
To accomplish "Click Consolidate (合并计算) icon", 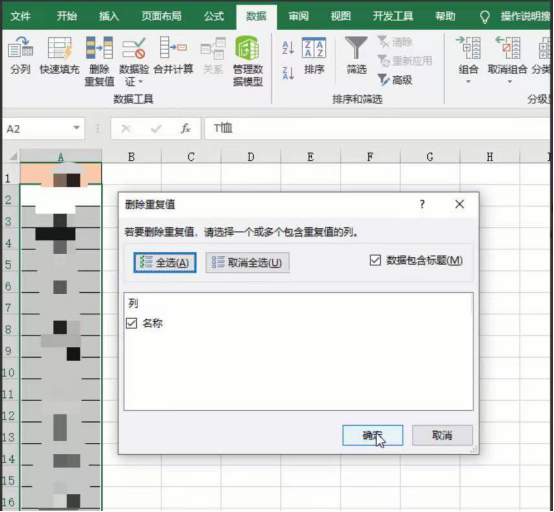I will point(173,55).
